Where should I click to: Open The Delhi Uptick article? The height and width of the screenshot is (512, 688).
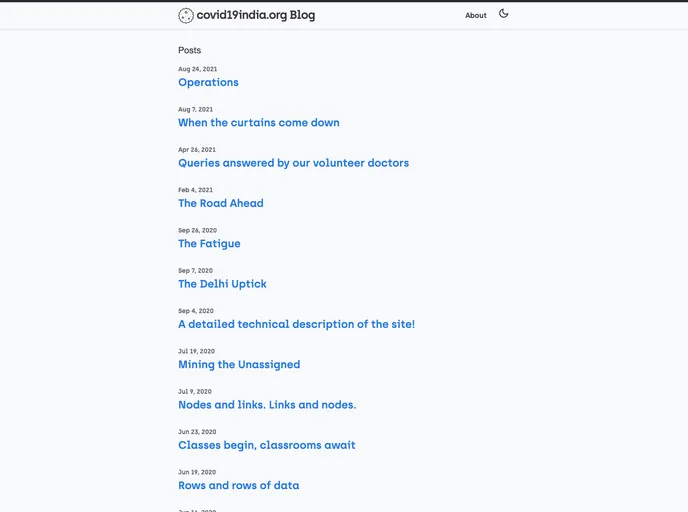click(222, 284)
